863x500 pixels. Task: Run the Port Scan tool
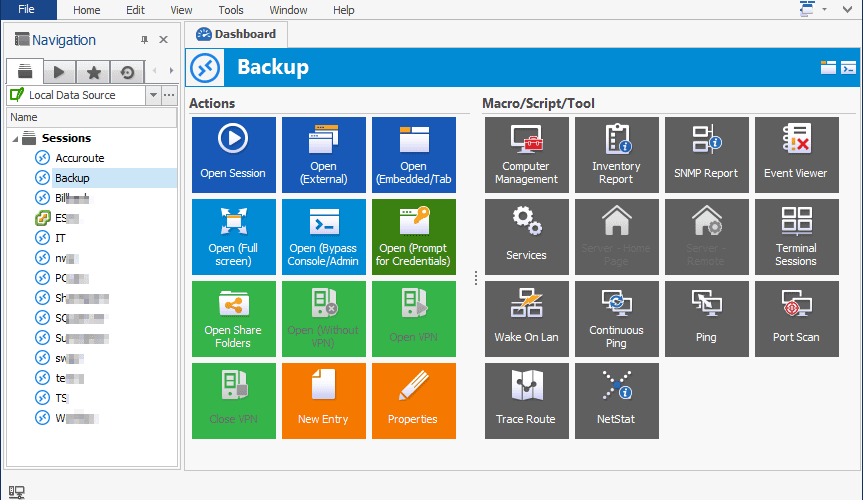pyautogui.click(x=796, y=316)
